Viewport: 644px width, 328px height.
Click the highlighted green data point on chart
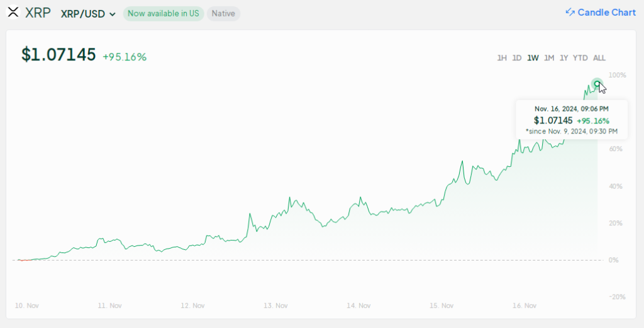597,84
